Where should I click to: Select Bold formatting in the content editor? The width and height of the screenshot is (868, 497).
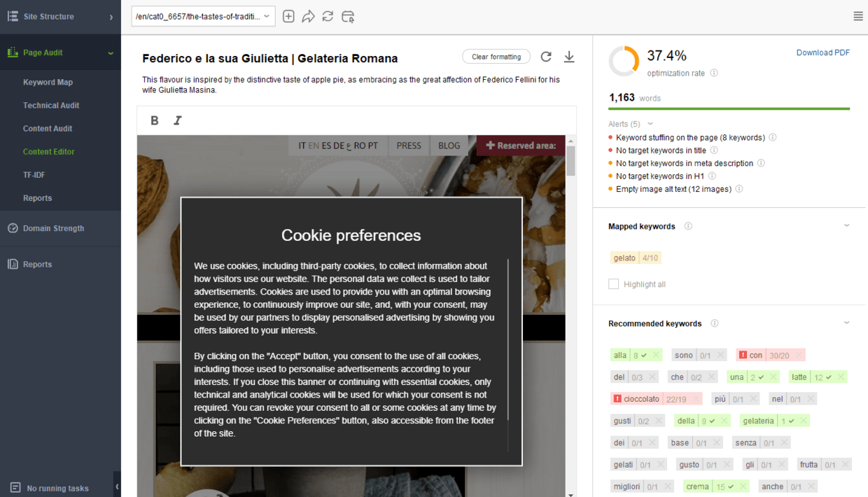click(154, 120)
